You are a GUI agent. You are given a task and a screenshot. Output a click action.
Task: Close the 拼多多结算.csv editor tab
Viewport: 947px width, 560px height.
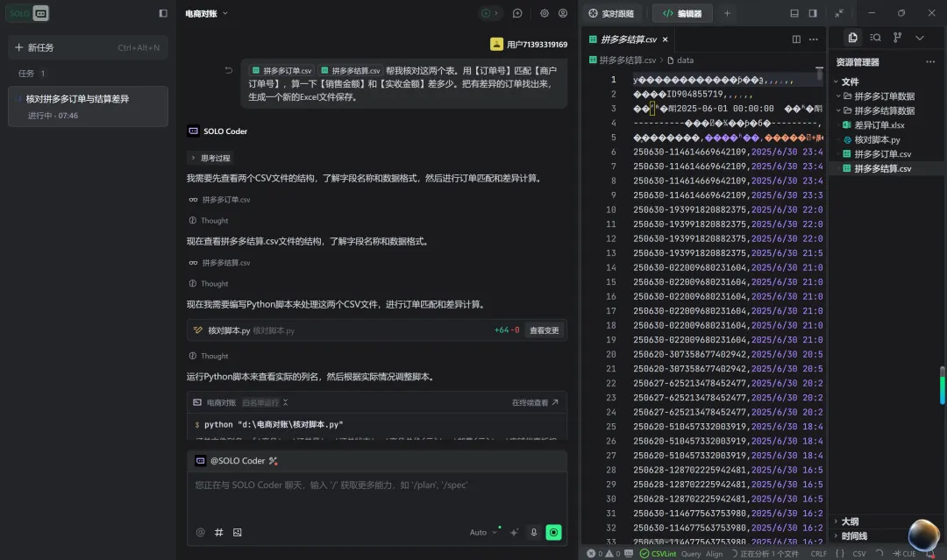pos(666,39)
